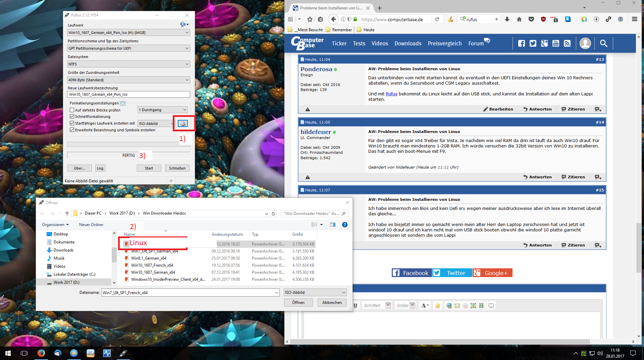Click the Neue Laufwerksbezeichnung text field
The height and width of the screenshot is (360, 644).
[x=128, y=94]
